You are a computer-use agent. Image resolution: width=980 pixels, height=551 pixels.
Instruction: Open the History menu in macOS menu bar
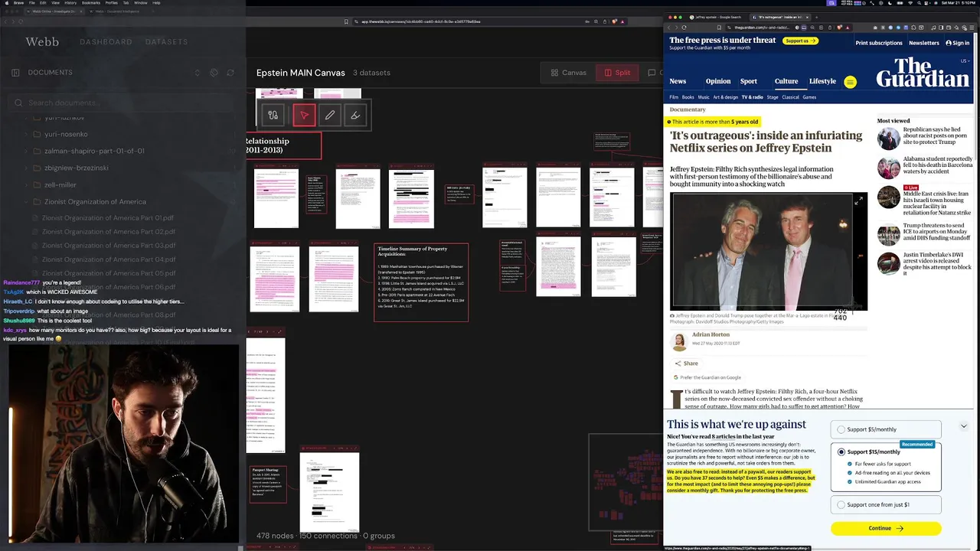[x=70, y=3]
